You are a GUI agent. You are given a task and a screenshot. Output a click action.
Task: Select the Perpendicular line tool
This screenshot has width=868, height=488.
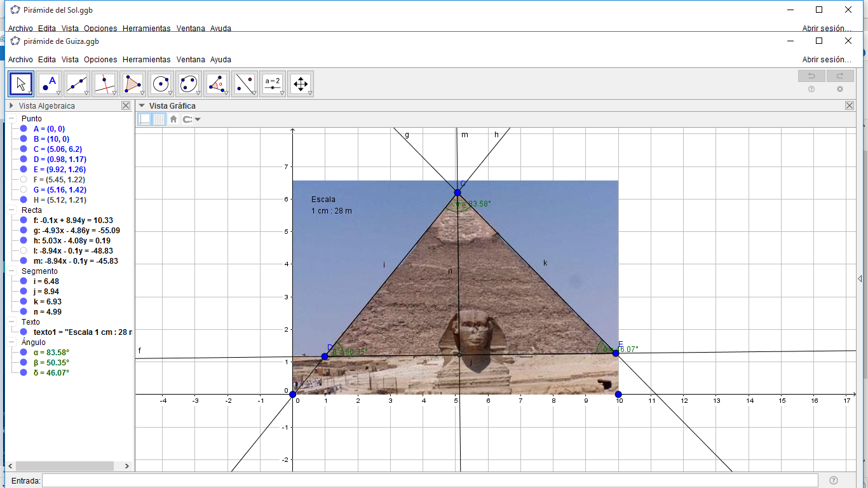(x=105, y=83)
